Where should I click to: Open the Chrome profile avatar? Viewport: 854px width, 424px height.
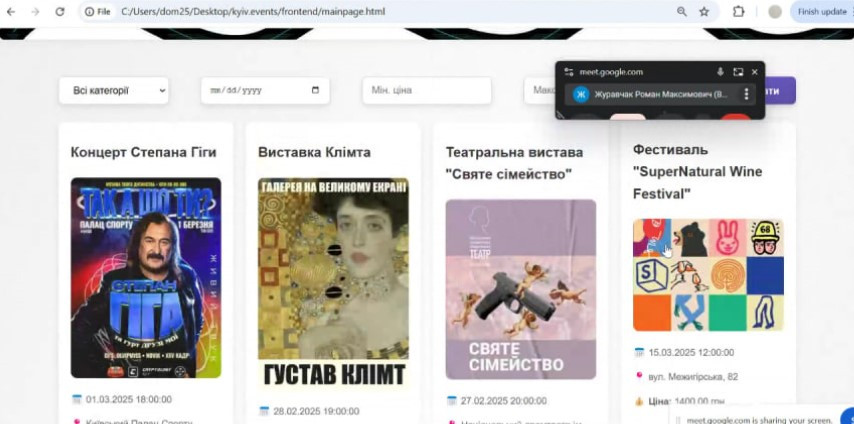click(x=774, y=11)
